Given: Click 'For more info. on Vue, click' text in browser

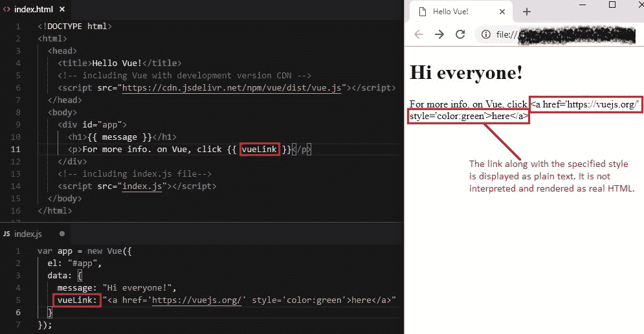Looking at the screenshot, I should pyautogui.click(x=468, y=104).
